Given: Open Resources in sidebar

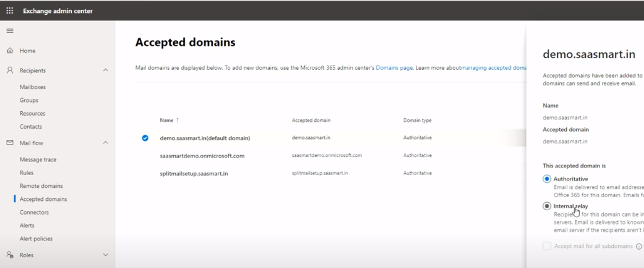Looking at the screenshot, I should (32, 113).
